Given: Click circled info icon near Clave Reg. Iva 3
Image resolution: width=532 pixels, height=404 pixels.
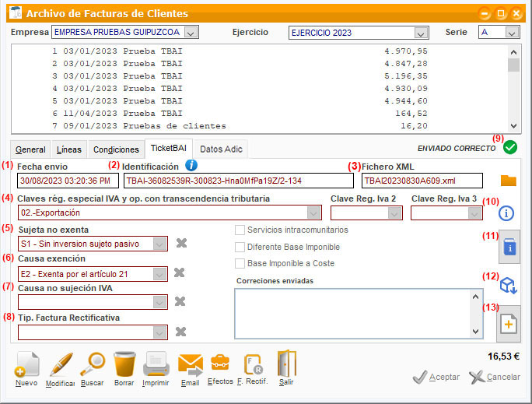Looking at the screenshot, I should click(506, 213).
